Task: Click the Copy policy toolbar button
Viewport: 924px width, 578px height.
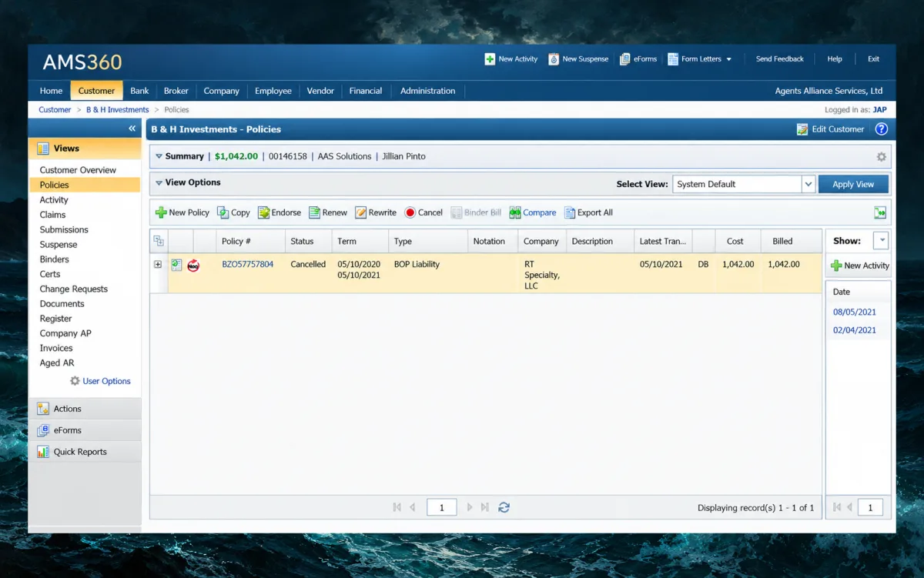Action: [x=233, y=212]
